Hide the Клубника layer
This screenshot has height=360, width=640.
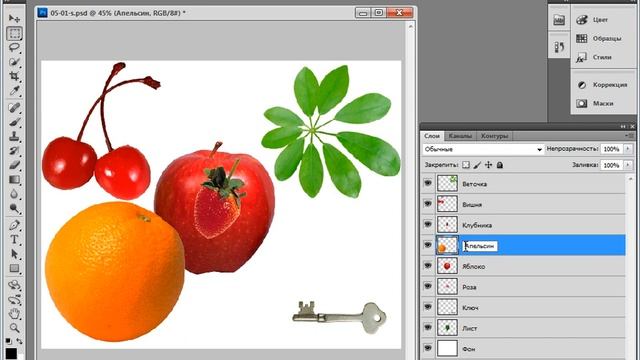[x=428, y=224]
